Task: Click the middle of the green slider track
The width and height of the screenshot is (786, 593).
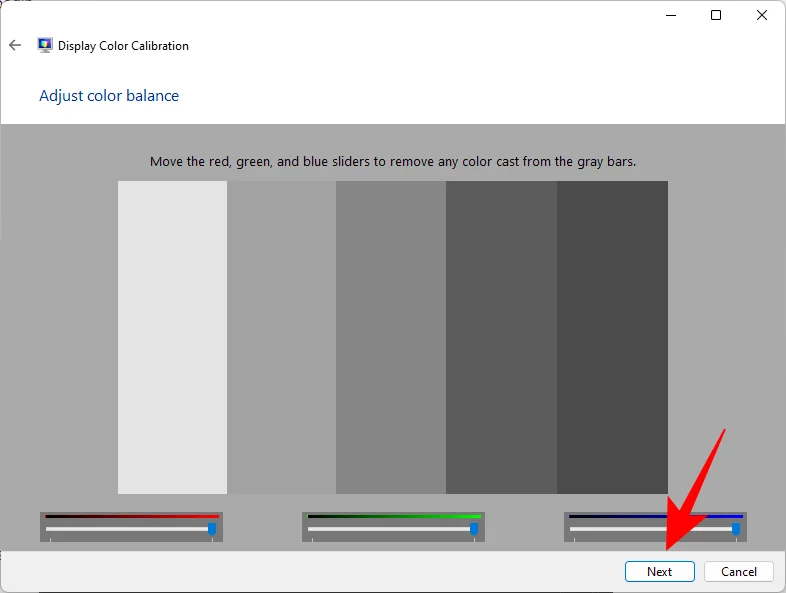Action: (x=393, y=529)
